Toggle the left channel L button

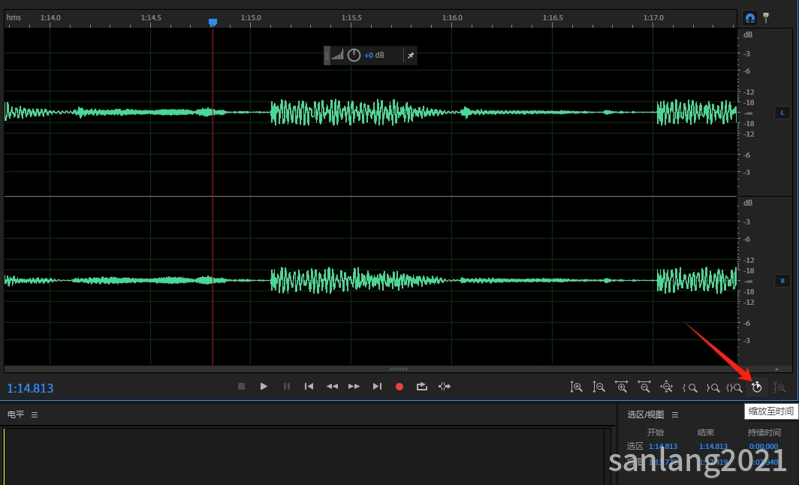782,113
